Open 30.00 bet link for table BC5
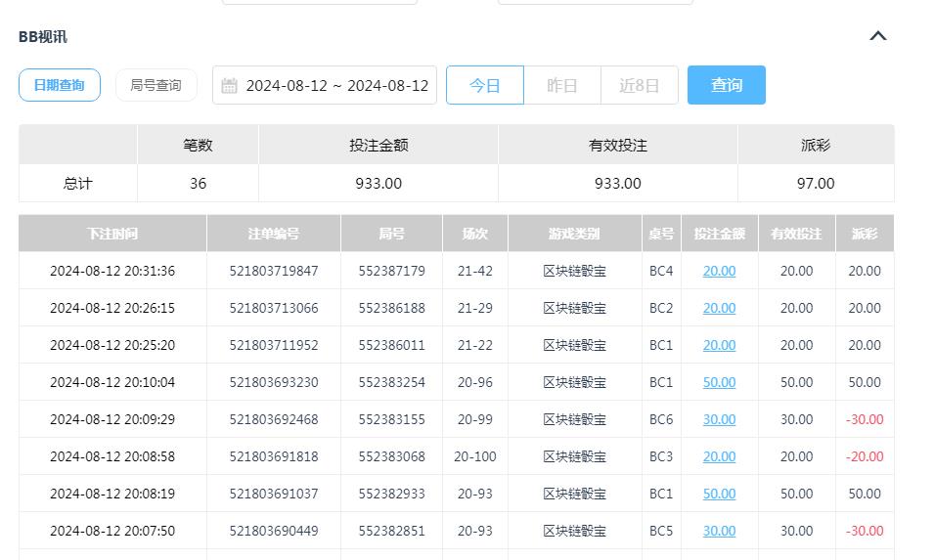The height and width of the screenshot is (560, 934). (719, 531)
